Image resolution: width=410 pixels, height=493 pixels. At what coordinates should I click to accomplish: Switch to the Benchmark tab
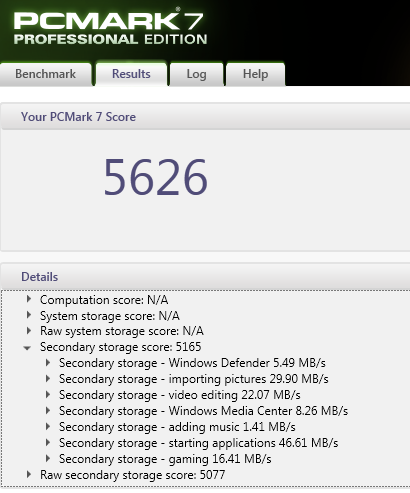click(x=46, y=74)
